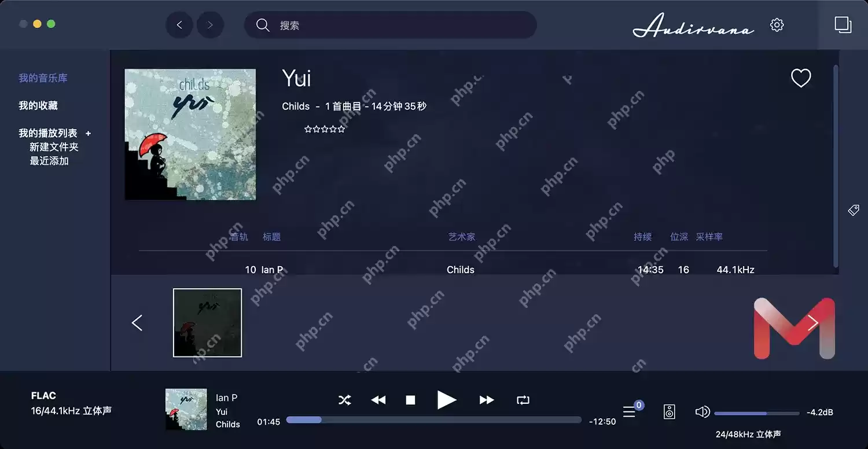
Task: Select the audio output device icon
Action: [669, 411]
